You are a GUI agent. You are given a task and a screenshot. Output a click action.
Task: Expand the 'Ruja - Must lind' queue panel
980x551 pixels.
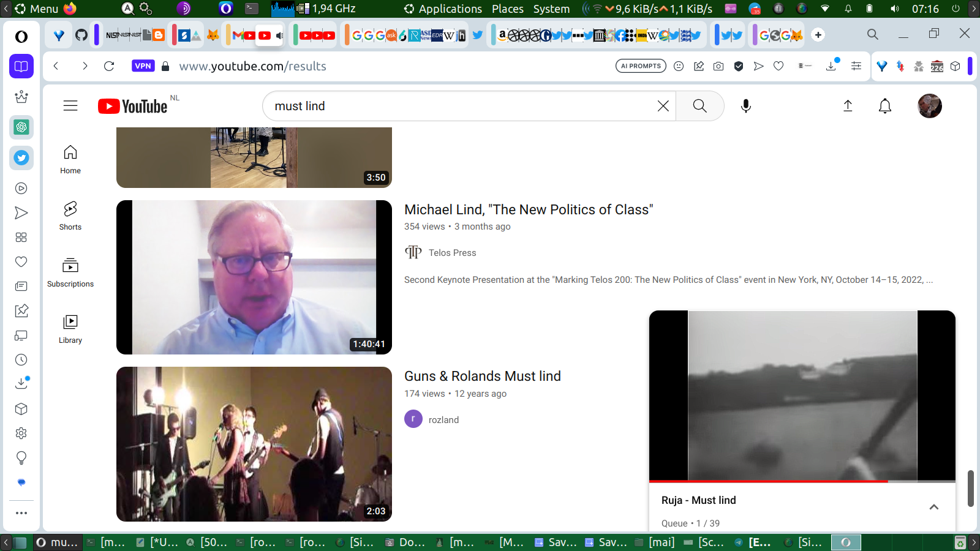coord(934,507)
